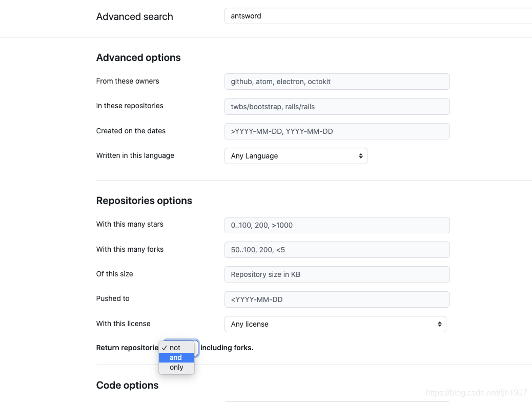
Task: Focus the From these owners field
Action: 337,82
